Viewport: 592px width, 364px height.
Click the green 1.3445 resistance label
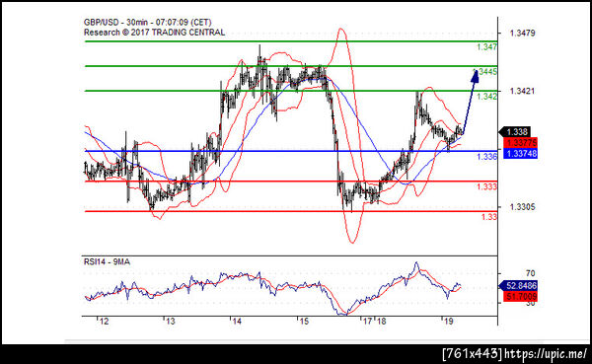click(x=485, y=72)
